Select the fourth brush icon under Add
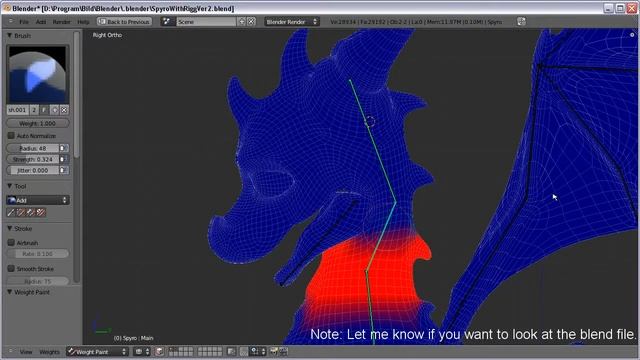The height and width of the screenshot is (360, 640). pyautogui.click(x=41, y=212)
